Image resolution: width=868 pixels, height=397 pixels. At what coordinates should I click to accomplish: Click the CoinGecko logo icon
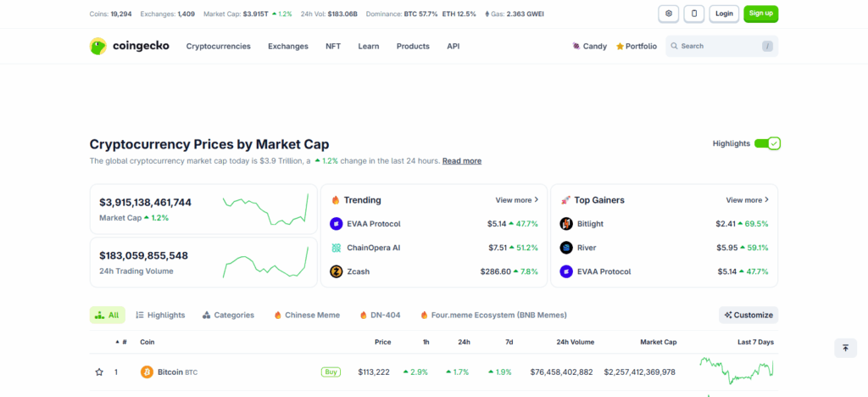(98, 47)
